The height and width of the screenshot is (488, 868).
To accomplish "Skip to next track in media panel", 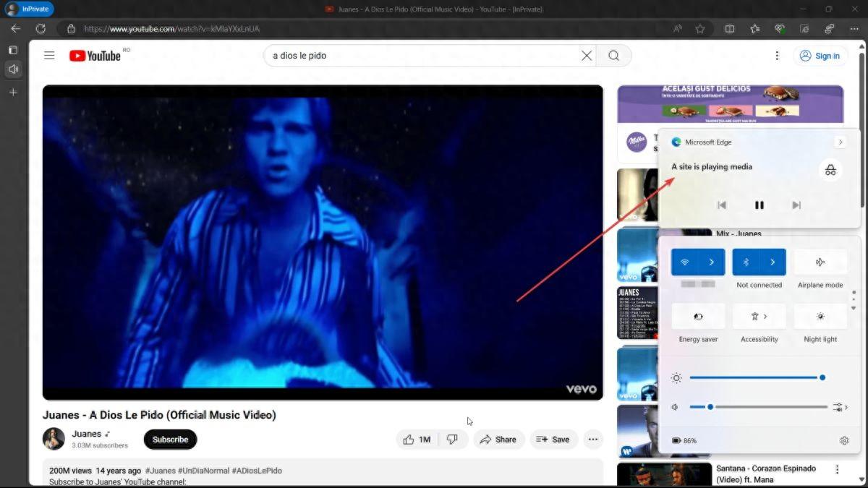I will [x=796, y=205].
